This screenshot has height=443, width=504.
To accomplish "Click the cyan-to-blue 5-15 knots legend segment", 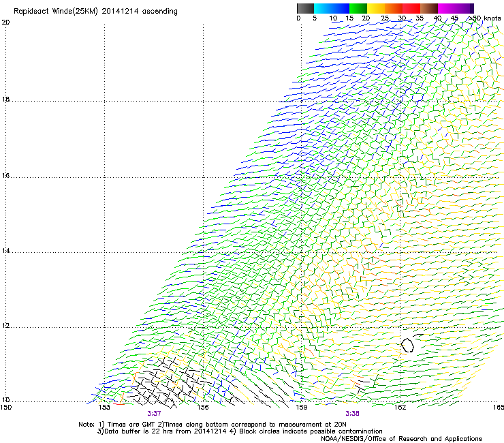I will point(332,8).
